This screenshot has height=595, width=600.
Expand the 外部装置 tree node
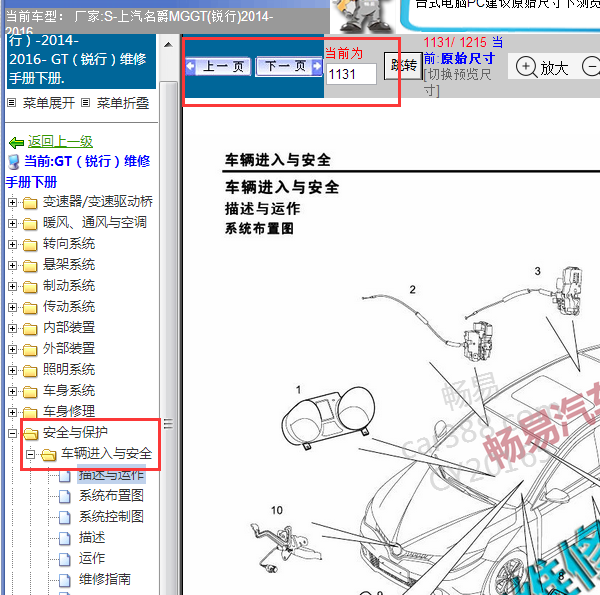pyautogui.click(x=12, y=349)
